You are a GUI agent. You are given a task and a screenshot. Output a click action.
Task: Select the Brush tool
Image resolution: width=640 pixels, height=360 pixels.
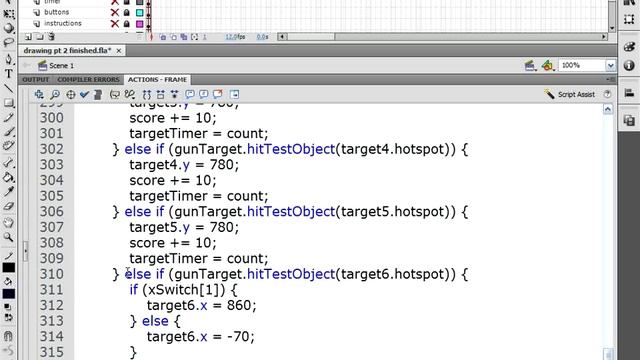tap(9, 132)
